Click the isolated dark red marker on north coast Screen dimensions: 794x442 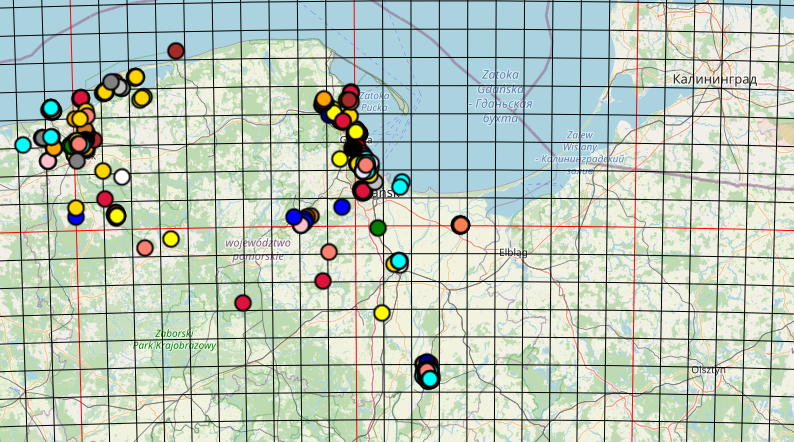(x=176, y=51)
